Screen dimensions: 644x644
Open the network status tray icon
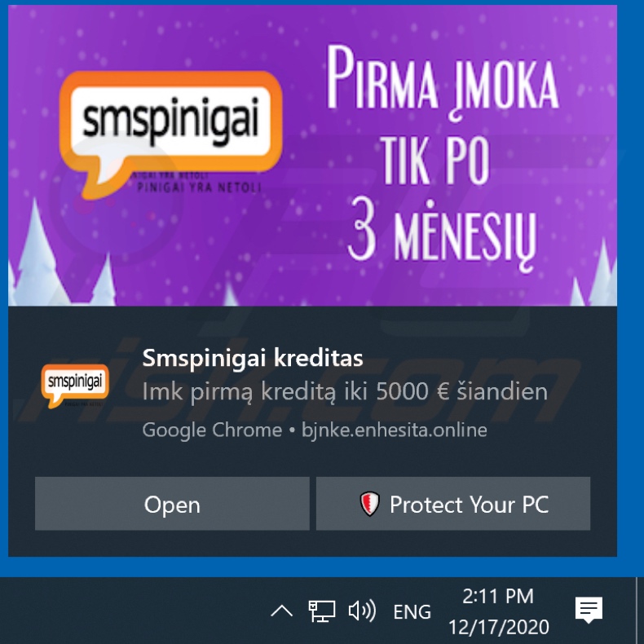(322, 611)
